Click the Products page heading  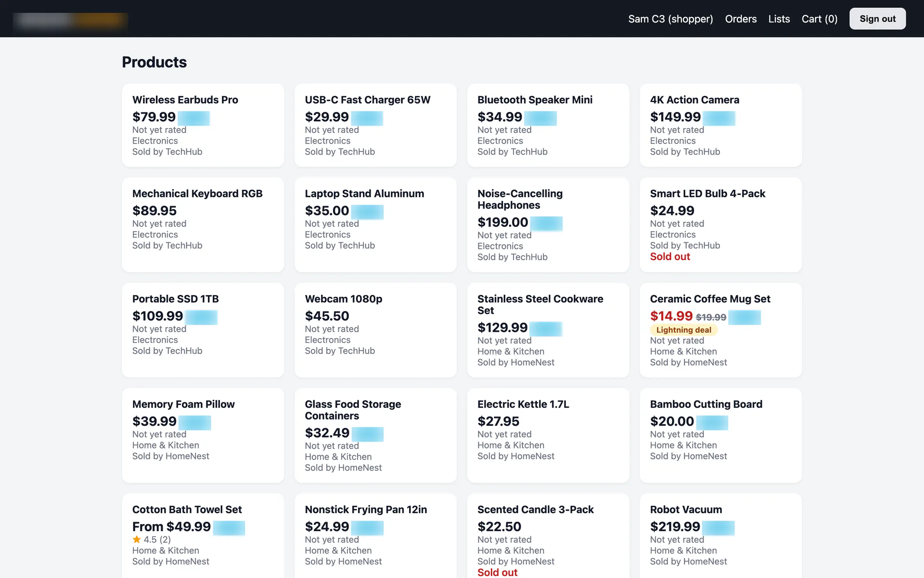click(154, 62)
